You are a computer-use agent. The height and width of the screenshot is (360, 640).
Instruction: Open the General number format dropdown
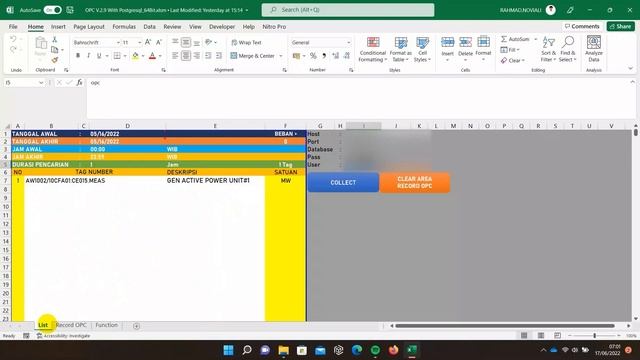pos(349,42)
